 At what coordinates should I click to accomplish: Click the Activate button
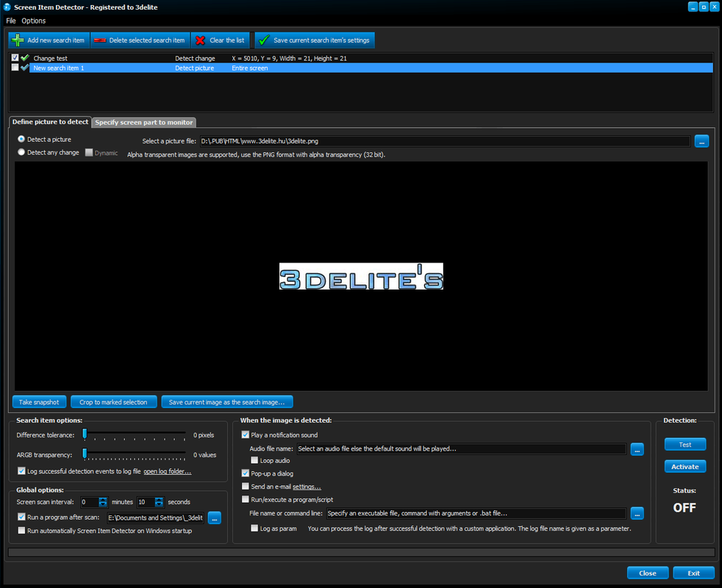pyautogui.click(x=685, y=467)
